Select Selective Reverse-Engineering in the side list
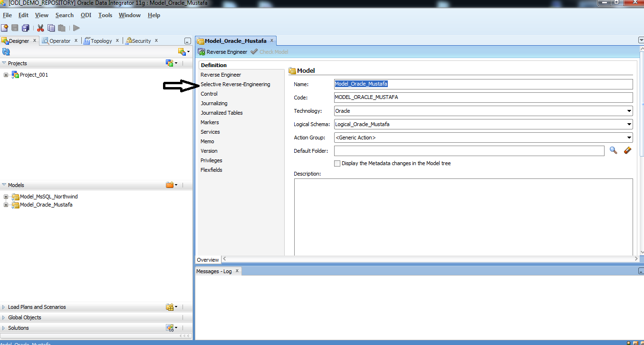The width and height of the screenshot is (644, 345). tap(235, 84)
